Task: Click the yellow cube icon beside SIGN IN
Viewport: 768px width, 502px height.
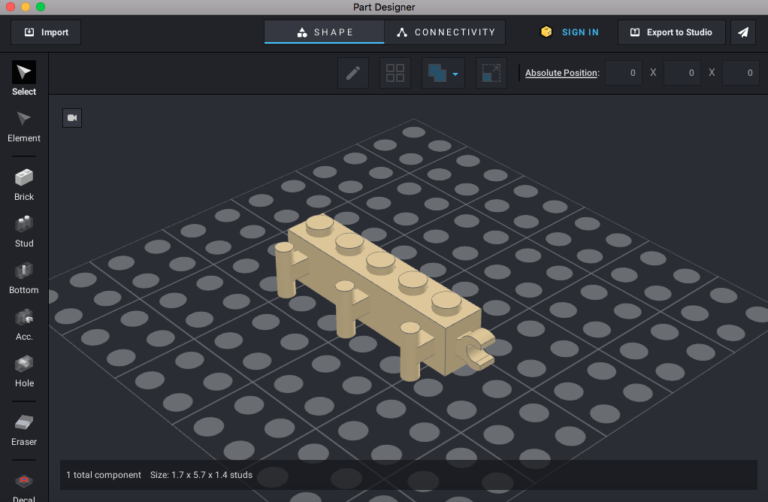Action: pos(546,32)
